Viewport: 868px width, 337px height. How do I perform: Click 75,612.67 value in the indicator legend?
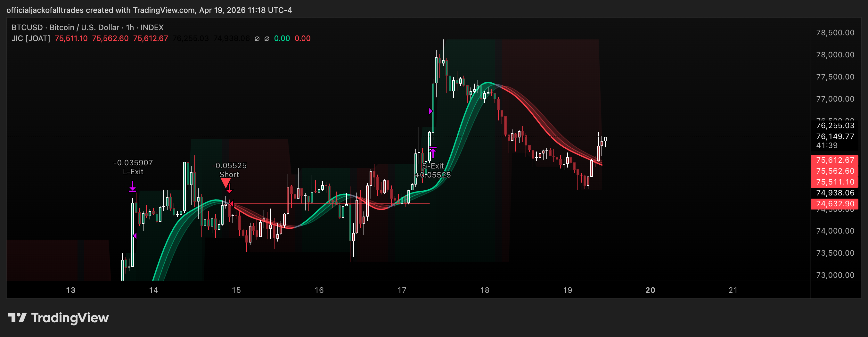click(x=151, y=38)
